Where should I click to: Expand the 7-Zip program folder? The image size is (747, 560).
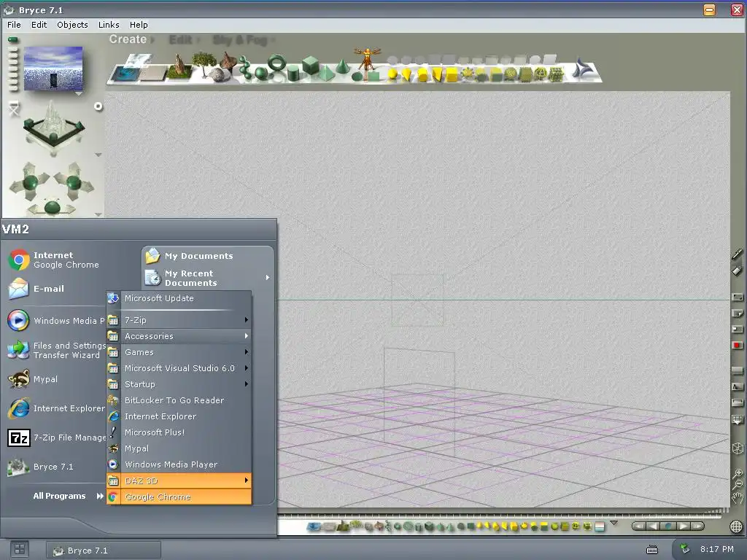click(179, 320)
